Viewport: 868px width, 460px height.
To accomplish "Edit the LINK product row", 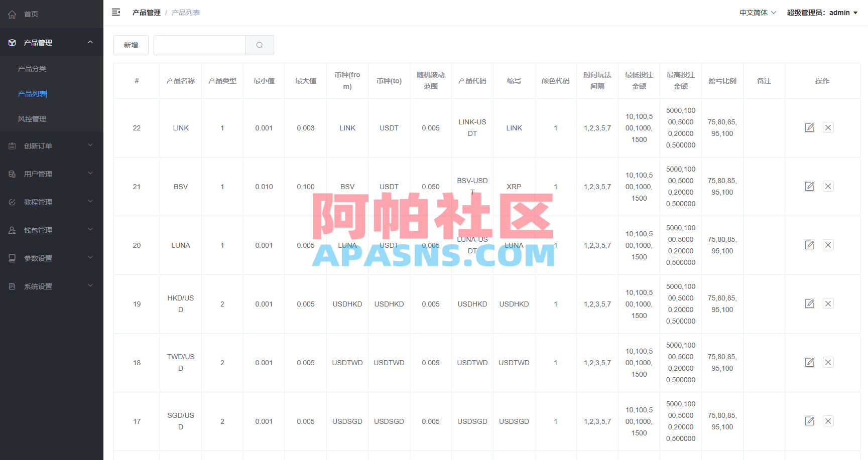I will pyautogui.click(x=810, y=127).
